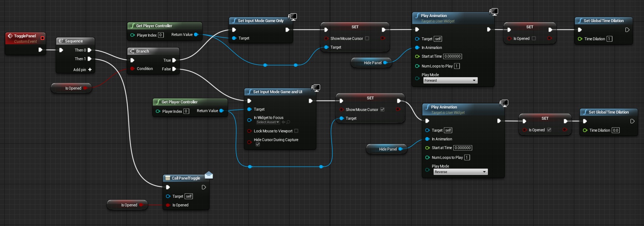Click Return Value pin on lower Get Player Controller
Image resolution: width=644 pixels, height=226 pixels.
tap(222, 111)
